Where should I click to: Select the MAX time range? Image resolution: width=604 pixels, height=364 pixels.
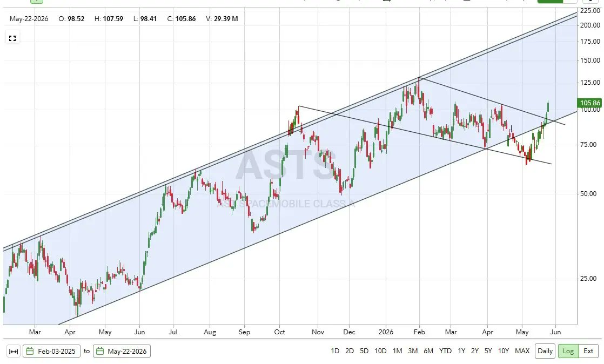pos(522,351)
